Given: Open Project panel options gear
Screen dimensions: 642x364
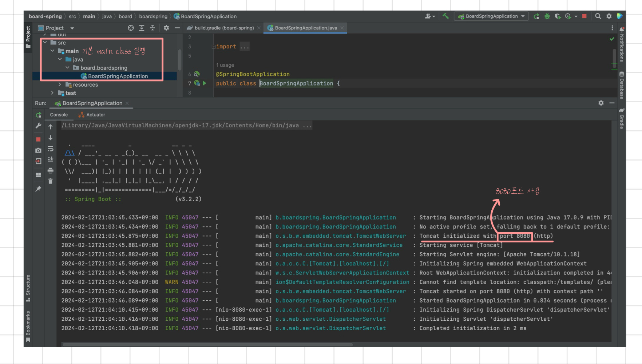Looking at the screenshot, I should click(x=166, y=28).
